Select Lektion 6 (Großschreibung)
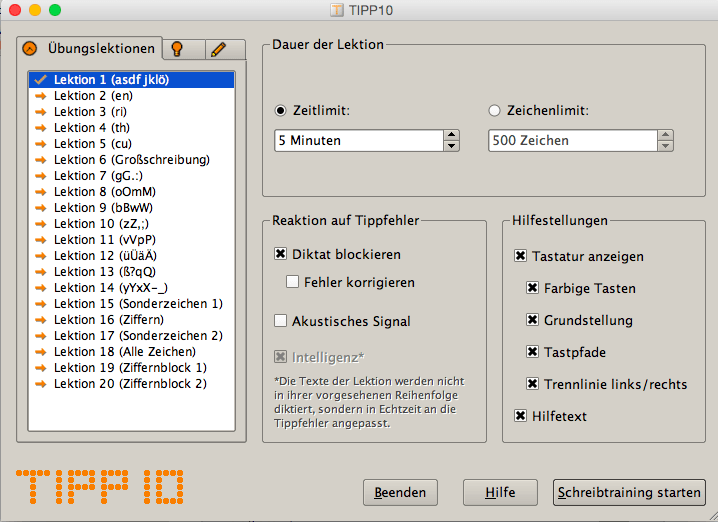 [131, 160]
